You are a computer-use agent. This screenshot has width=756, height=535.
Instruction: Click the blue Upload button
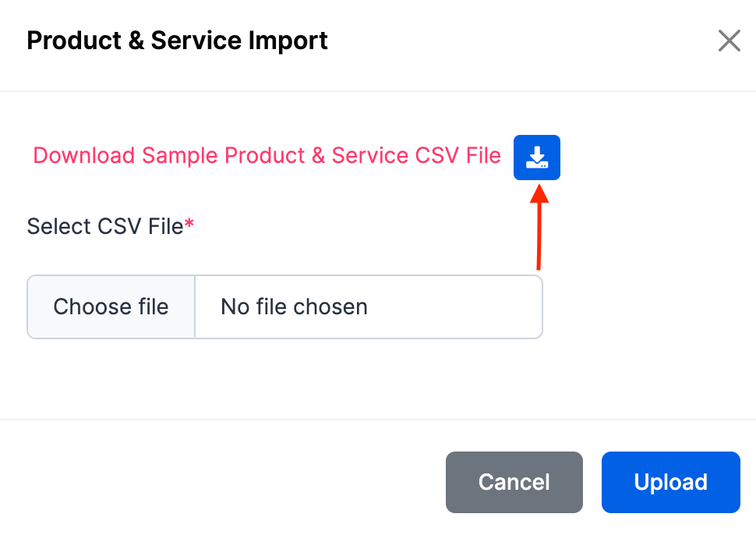[670, 482]
